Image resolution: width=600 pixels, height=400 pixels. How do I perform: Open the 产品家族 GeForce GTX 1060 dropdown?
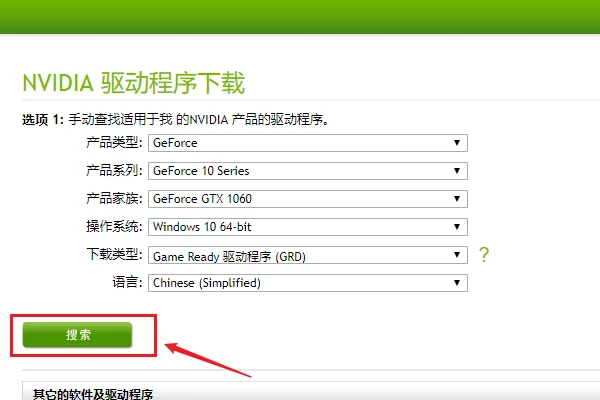[x=308, y=199]
